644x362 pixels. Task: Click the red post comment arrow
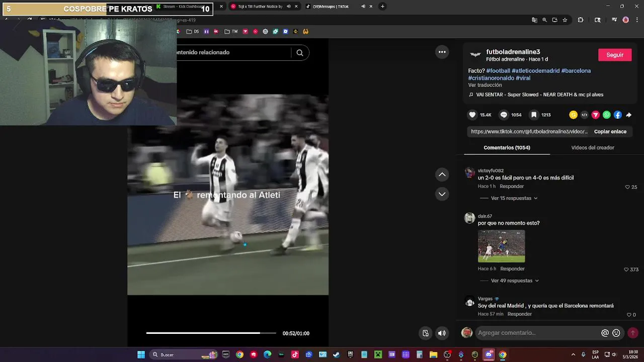(x=633, y=333)
